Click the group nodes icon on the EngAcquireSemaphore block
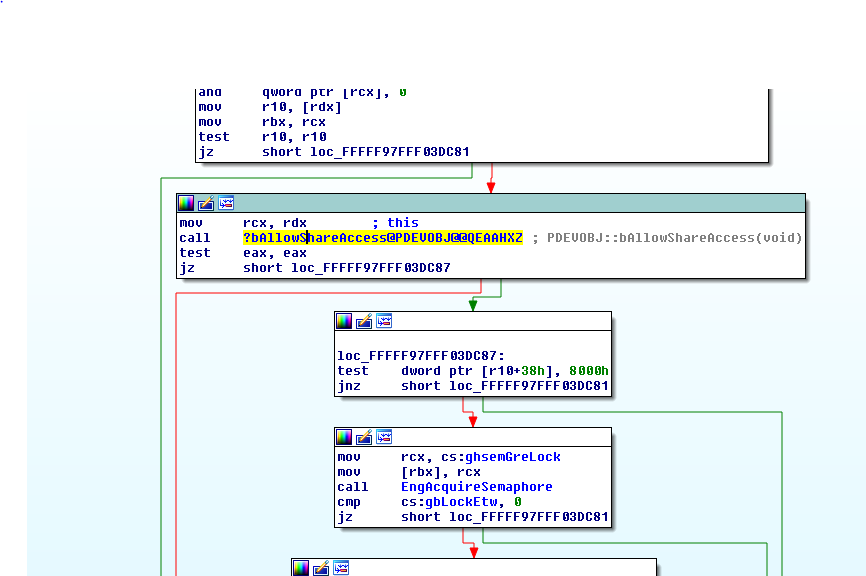 [383, 437]
